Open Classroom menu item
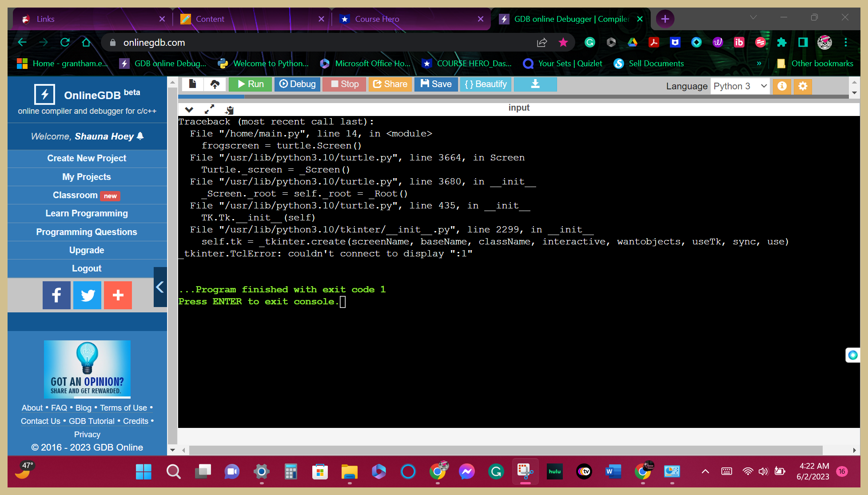 click(87, 195)
